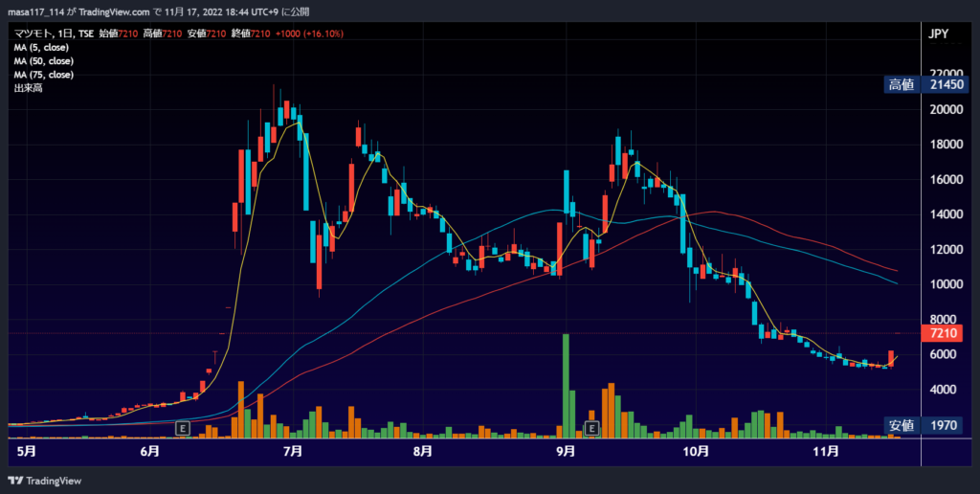Click the 9月 label on time axis
The height and width of the screenshot is (494, 980).
[565, 452]
